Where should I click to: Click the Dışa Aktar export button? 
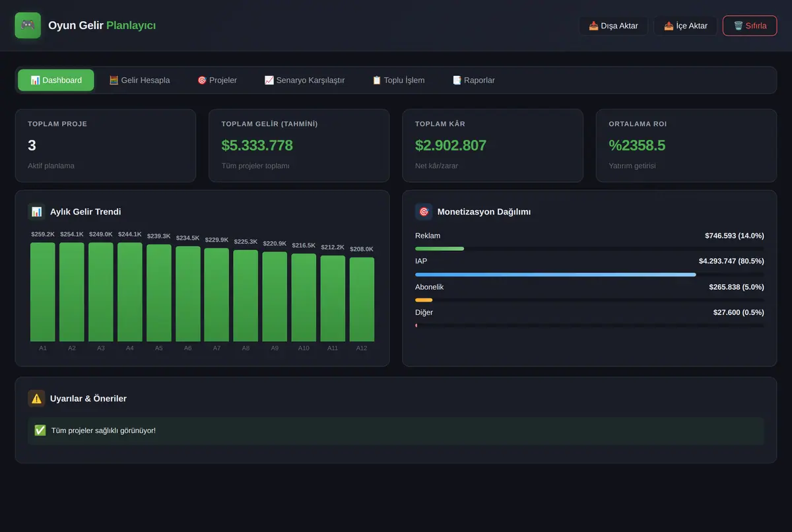(613, 26)
